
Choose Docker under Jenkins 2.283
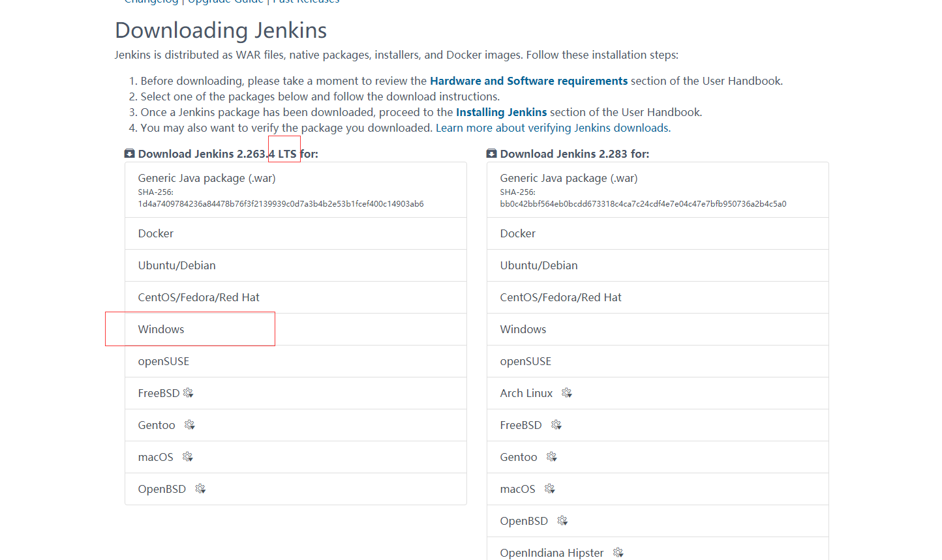click(x=658, y=233)
